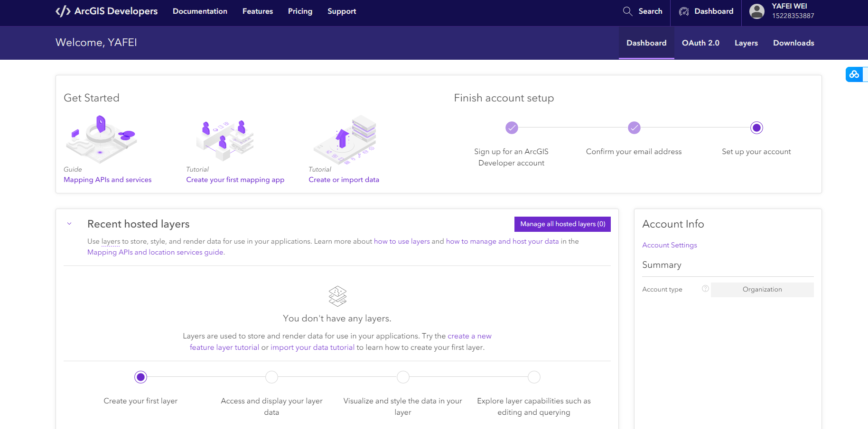Open the Documentation menu
The image size is (868, 429).
(x=200, y=11)
